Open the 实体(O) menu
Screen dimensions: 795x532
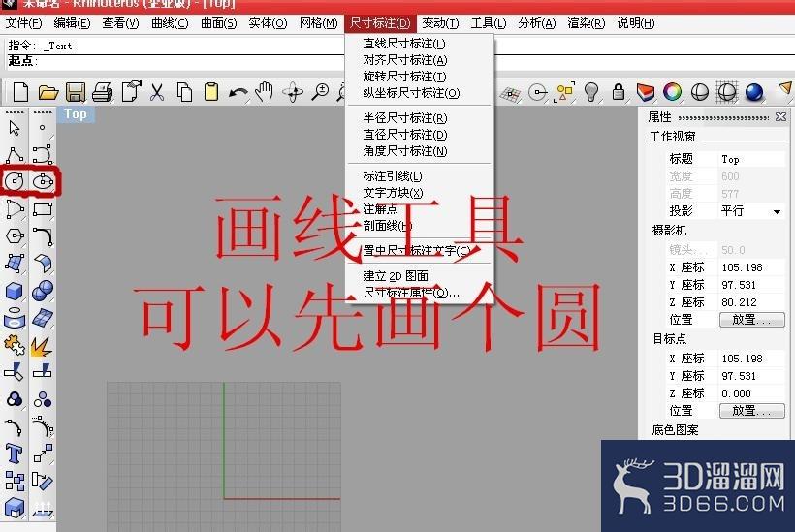tap(268, 23)
